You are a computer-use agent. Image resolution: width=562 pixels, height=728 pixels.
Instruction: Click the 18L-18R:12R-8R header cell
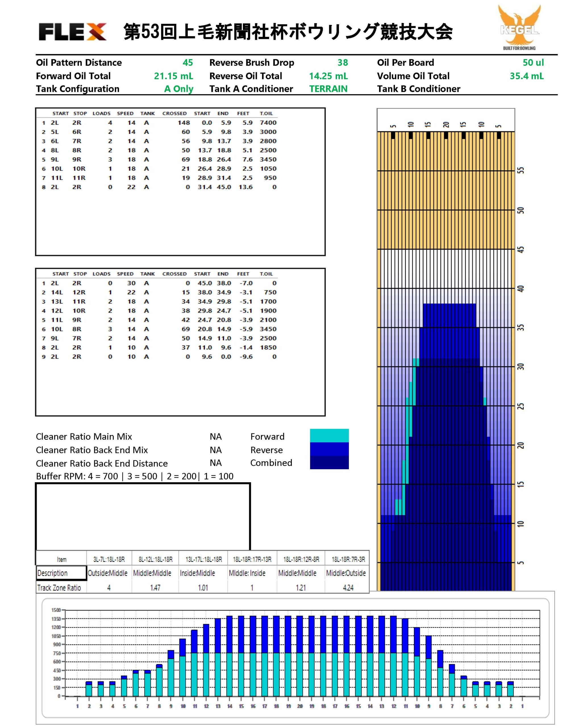tap(301, 559)
